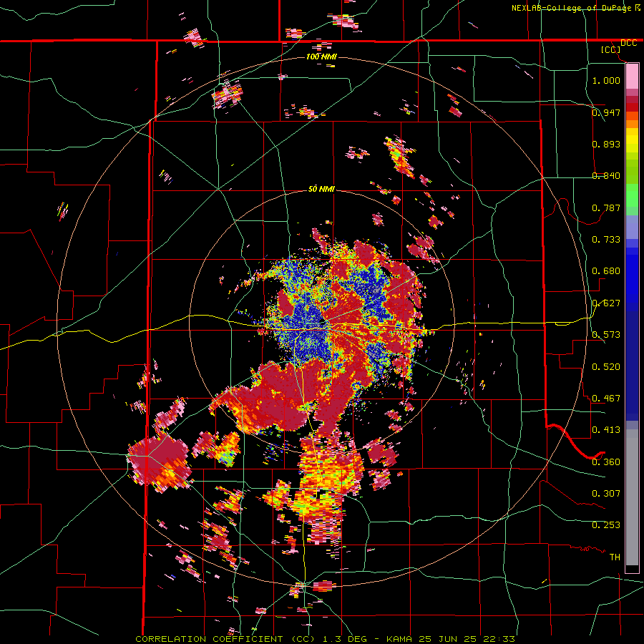Select the 0.787 legend value
This screenshot has width=644, height=644.
[606, 208]
